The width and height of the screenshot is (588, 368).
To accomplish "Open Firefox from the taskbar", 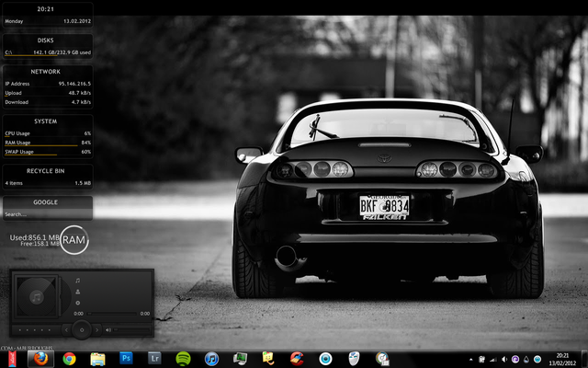I will click(40, 359).
